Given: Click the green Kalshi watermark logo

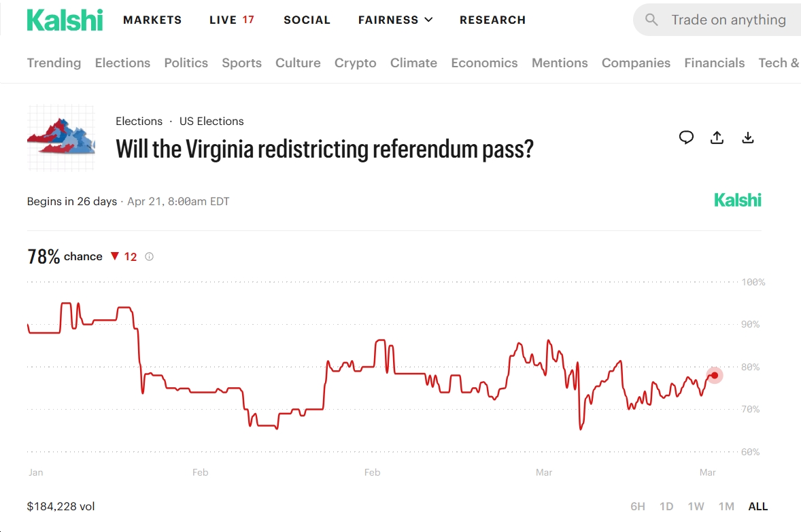Looking at the screenshot, I should tap(738, 200).
